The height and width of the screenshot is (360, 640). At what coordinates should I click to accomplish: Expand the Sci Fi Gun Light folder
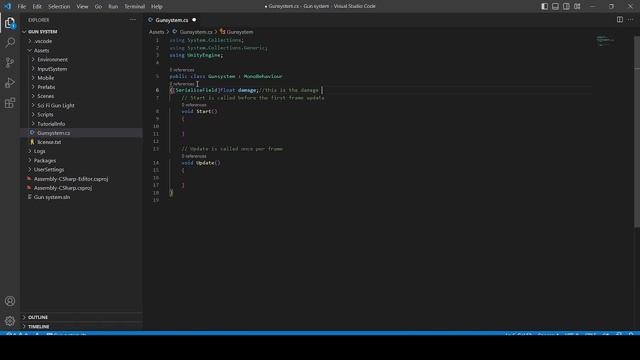point(56,105)
